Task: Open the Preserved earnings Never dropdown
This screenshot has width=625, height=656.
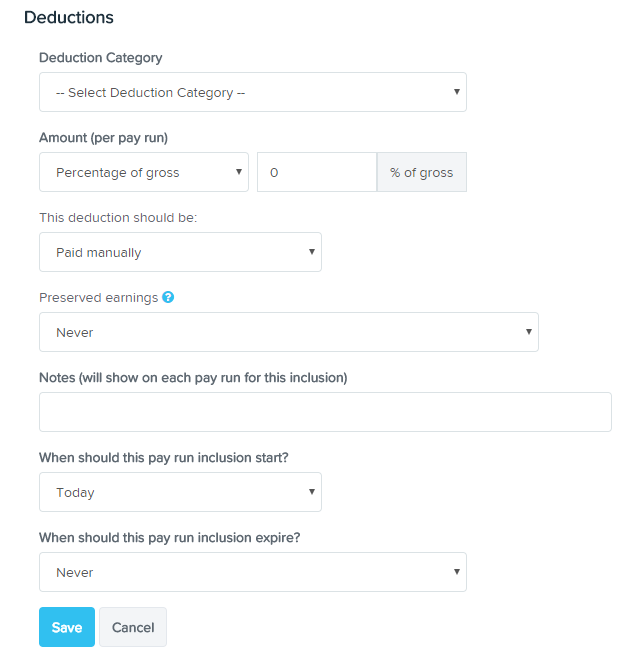Action: [x=289, y=332]
